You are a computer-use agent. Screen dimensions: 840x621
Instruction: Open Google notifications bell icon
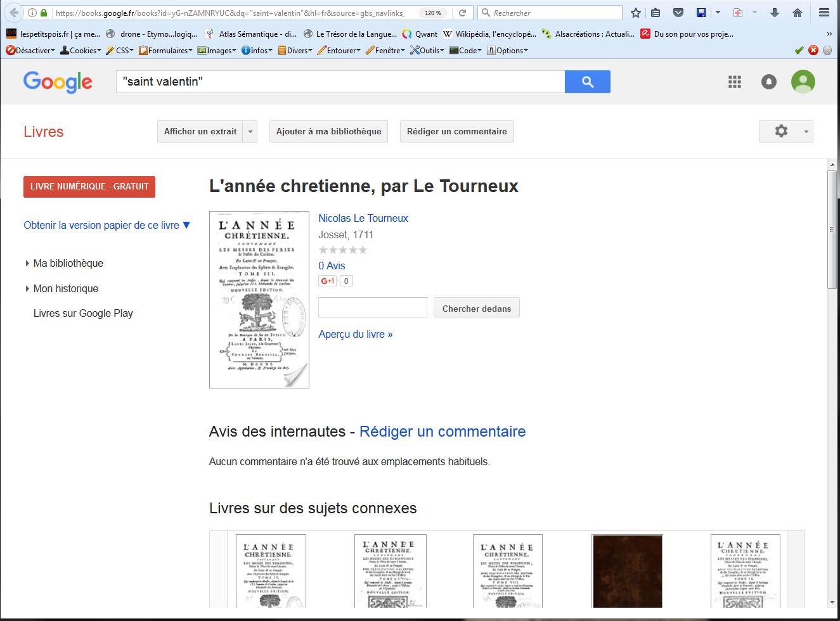(x=768, y=82)
